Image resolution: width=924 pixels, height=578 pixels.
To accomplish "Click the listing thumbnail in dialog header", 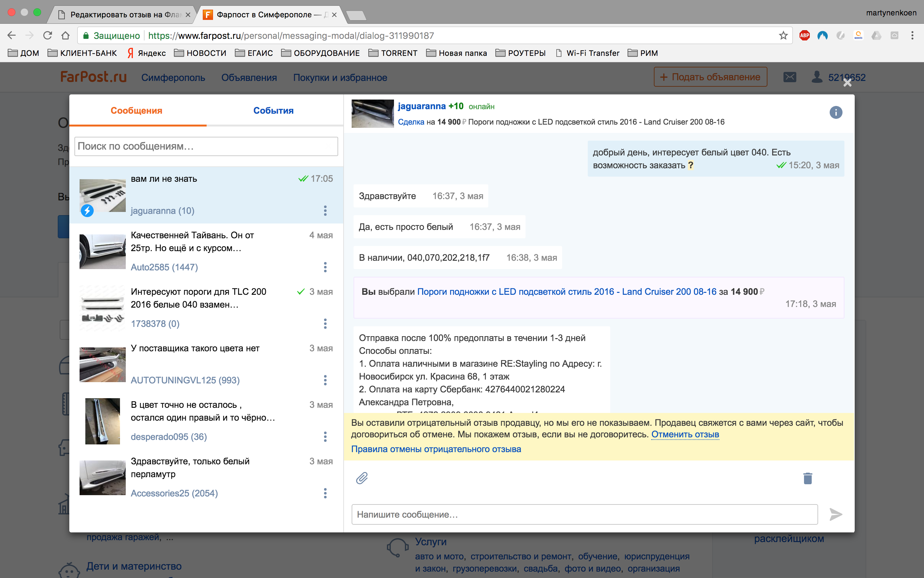I will (372, 114).
